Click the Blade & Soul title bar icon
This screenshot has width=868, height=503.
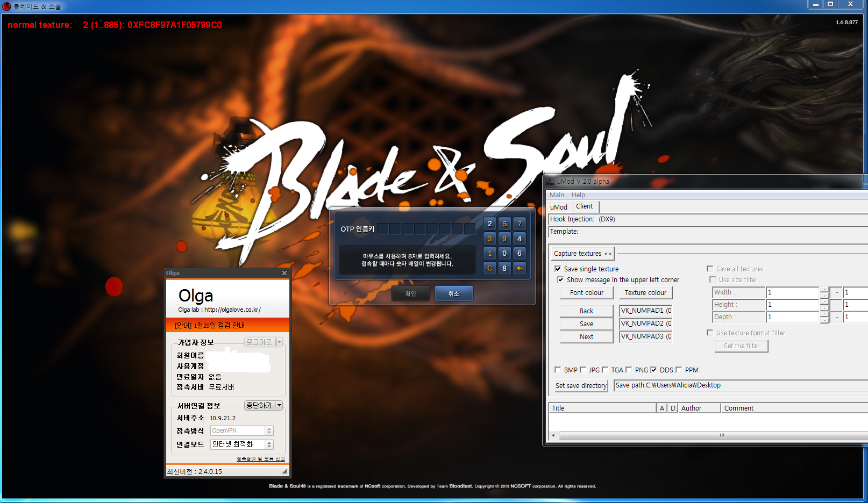(x=6, y=6)
